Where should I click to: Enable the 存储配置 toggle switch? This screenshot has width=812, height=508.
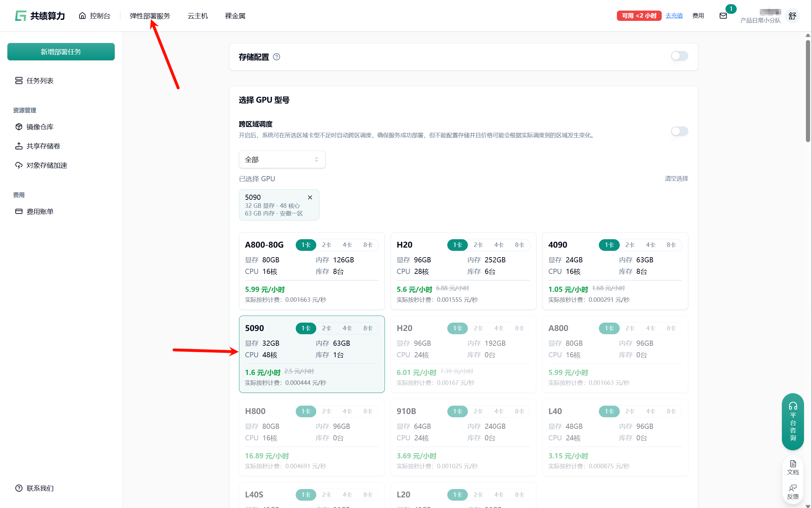[x=679, y=56]
